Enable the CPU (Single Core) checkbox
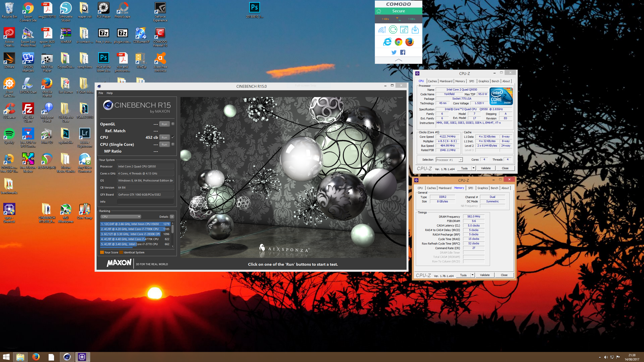 pyautogui.click(x=173, y=144)
